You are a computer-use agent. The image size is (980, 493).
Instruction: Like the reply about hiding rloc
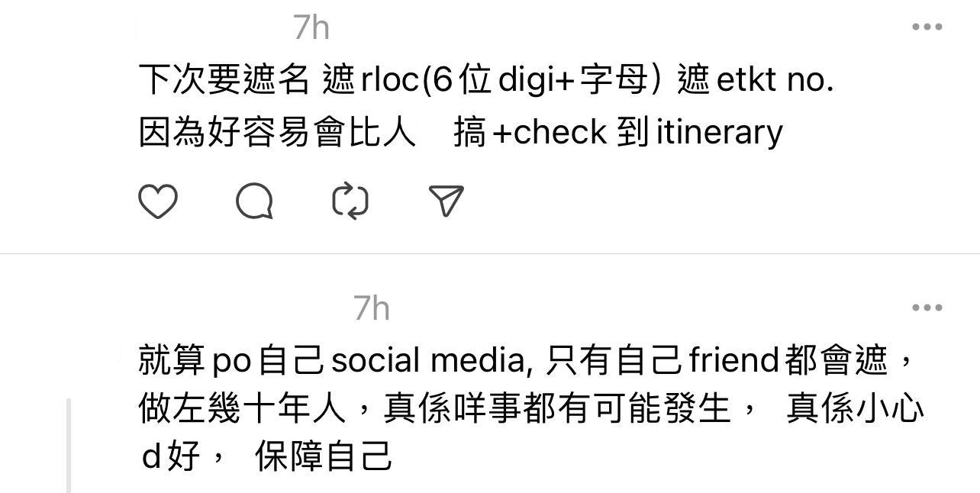click(x=158, y=201)
